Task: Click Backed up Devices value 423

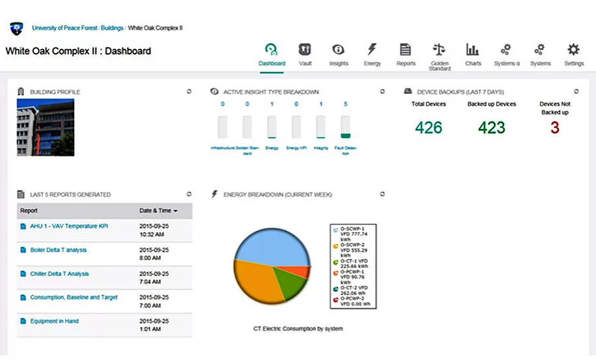Action: pyautogui.click(x=491, y=127)
